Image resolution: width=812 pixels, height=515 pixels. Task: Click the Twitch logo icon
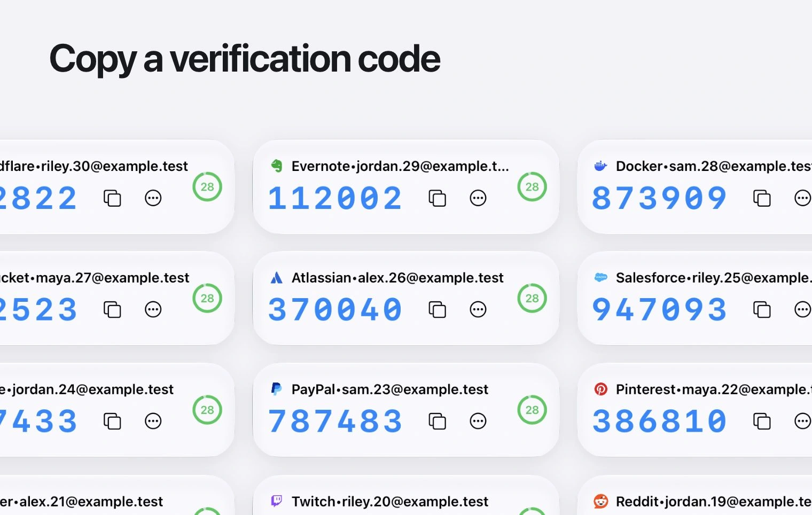click(276, 501)
